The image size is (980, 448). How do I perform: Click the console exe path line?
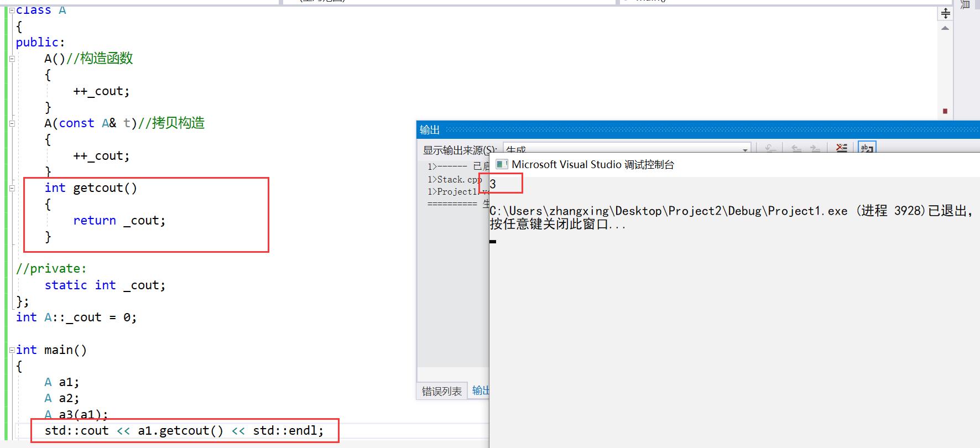tap(731, 211)
